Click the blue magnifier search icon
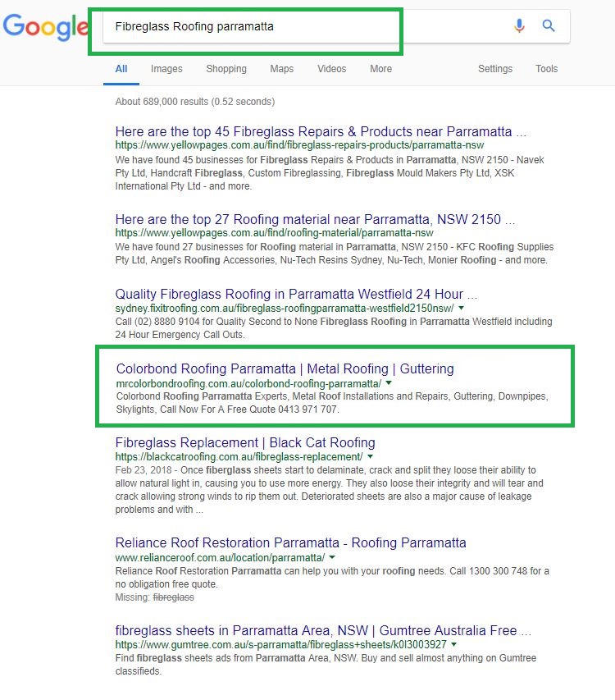Viewport: 615px width, 700px height. click(x=549, y=26)
